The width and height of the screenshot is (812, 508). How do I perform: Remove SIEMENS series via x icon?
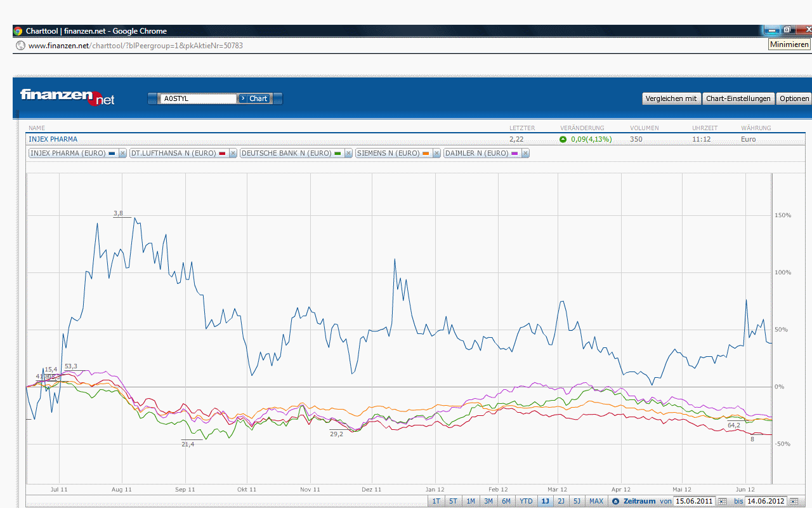tap(436, 154)
